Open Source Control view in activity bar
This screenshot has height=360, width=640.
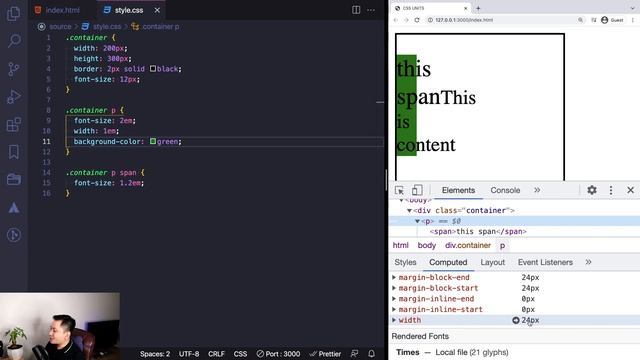pyautogui.click(x=13, y=69)
